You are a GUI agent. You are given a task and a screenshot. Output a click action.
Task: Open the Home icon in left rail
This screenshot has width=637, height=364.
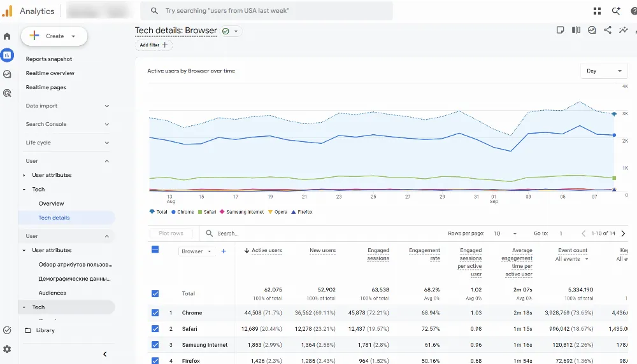(7, 36)
